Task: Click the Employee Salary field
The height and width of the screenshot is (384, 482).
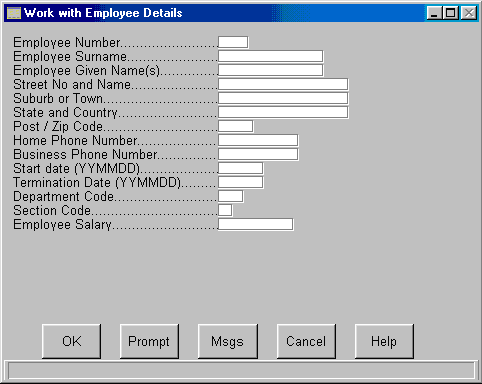Action: pyautogui.click(x=256, y=224)
